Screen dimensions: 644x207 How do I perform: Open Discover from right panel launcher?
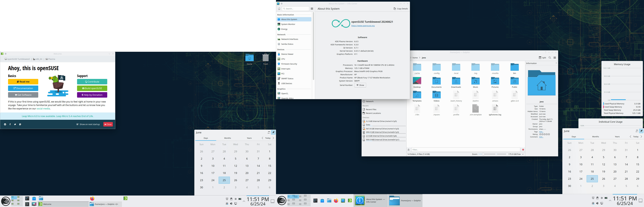322,201
